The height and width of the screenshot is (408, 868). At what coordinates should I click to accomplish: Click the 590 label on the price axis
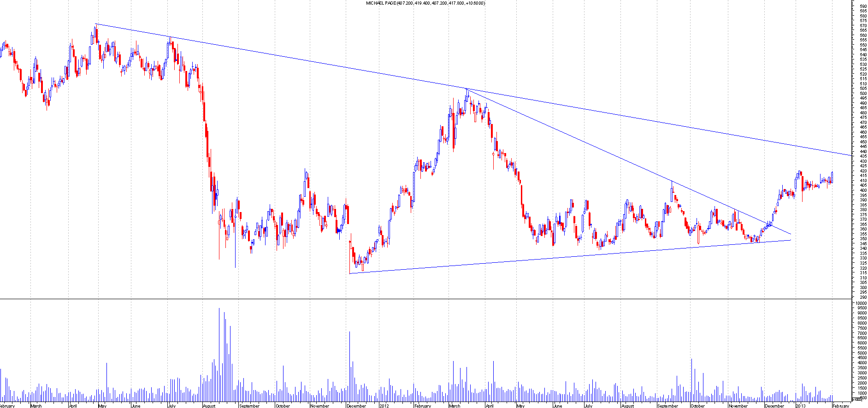862,6
